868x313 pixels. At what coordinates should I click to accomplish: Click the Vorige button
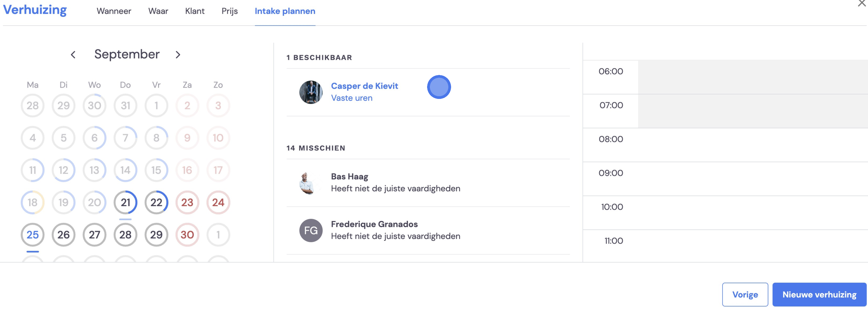(745, 295)
